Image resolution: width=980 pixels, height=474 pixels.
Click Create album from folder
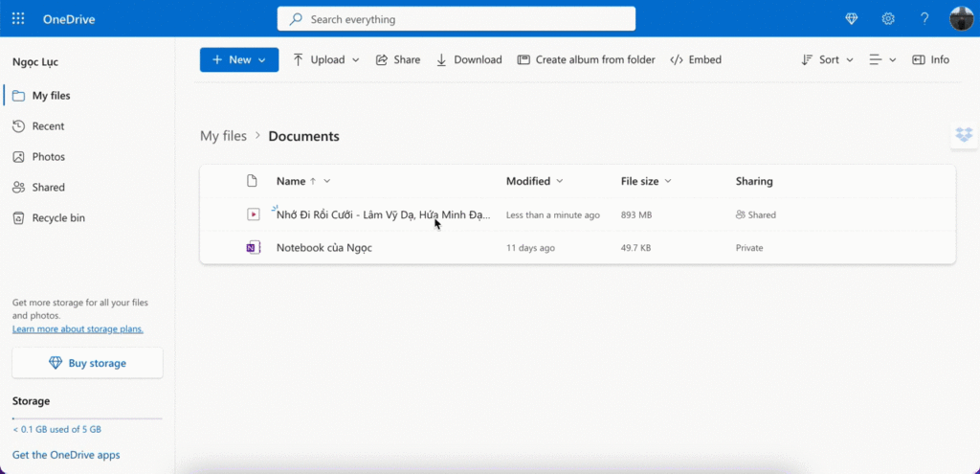tap(586, 59)
